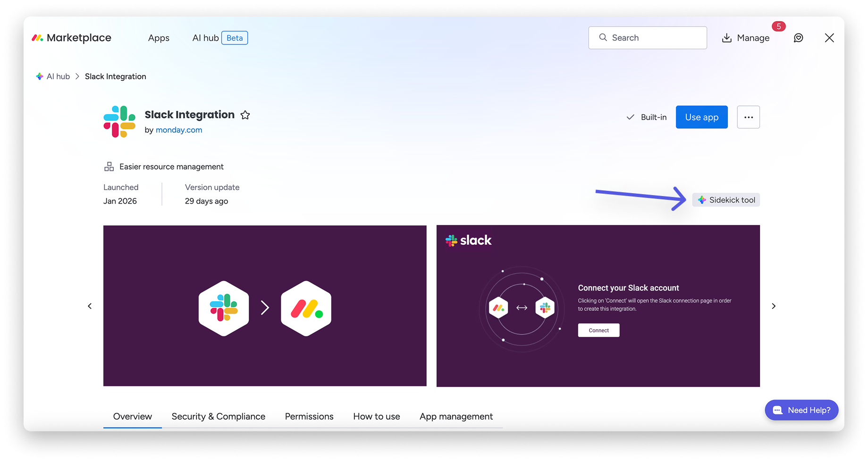Click the Launched Jan 2026 date
This screenshot has height=462, width=868.
pyautogui.click(x=120, y=201)
